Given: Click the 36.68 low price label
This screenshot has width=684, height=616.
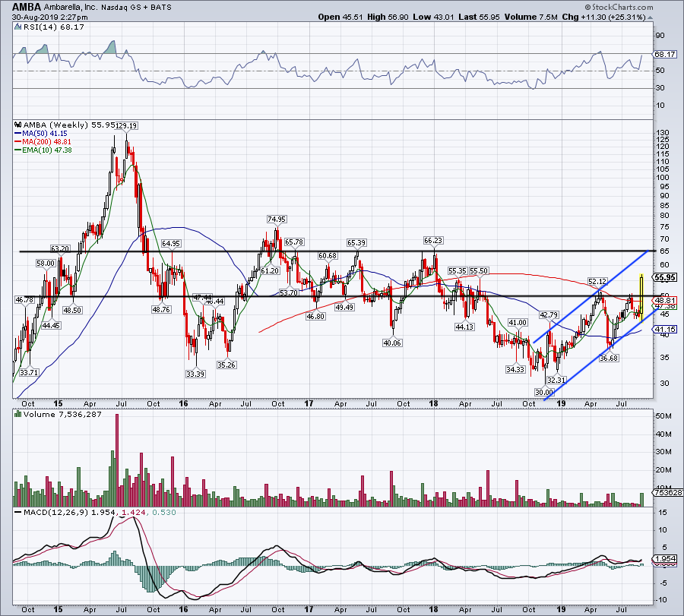Looking at the screenshot, I should pyautogui.click(x=609, y=359).
